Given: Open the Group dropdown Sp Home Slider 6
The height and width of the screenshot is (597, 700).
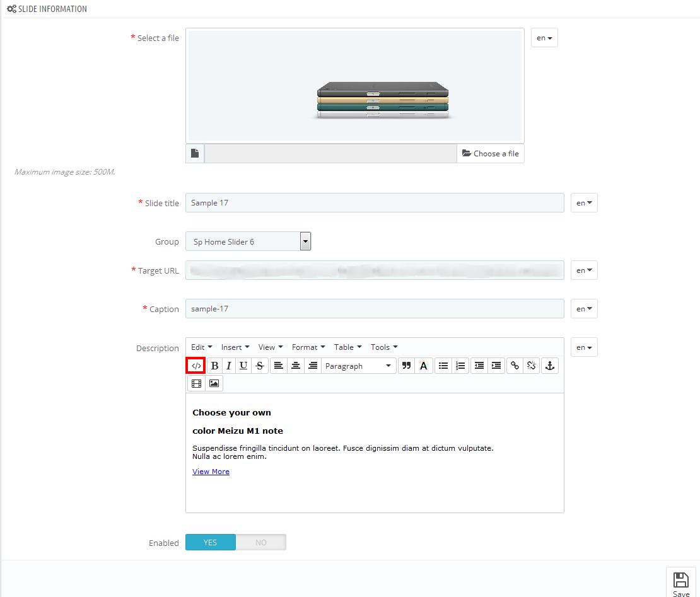Looking at the screenshot, I should click(248, 241).
